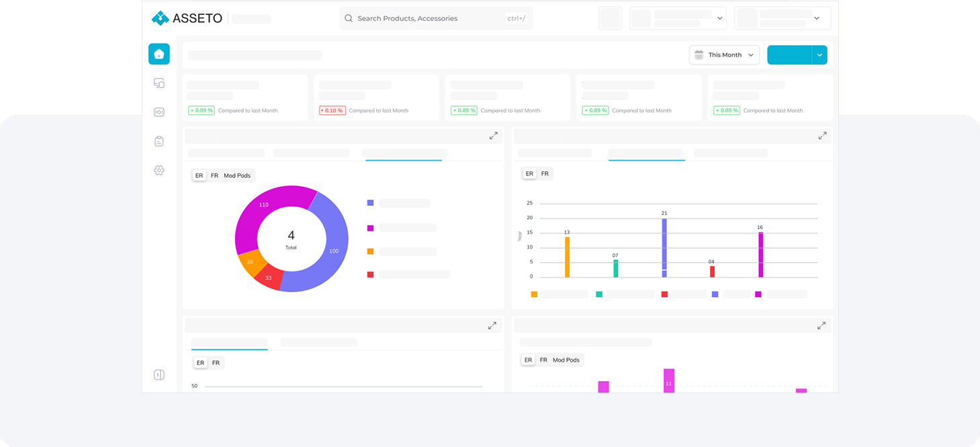980x447 pixels.
Task: Open the devices monitor icon in sidebar
Action: point(159,83)
